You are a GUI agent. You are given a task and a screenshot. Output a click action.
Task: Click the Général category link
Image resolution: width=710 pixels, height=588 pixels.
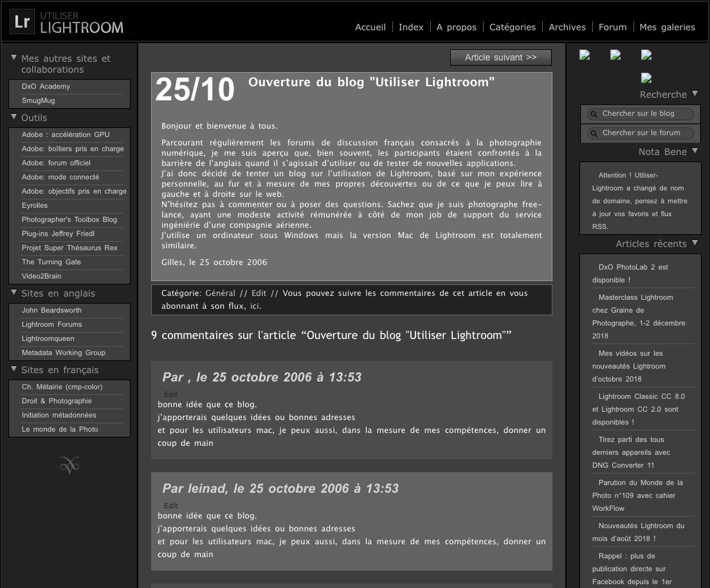pos(221,293)
